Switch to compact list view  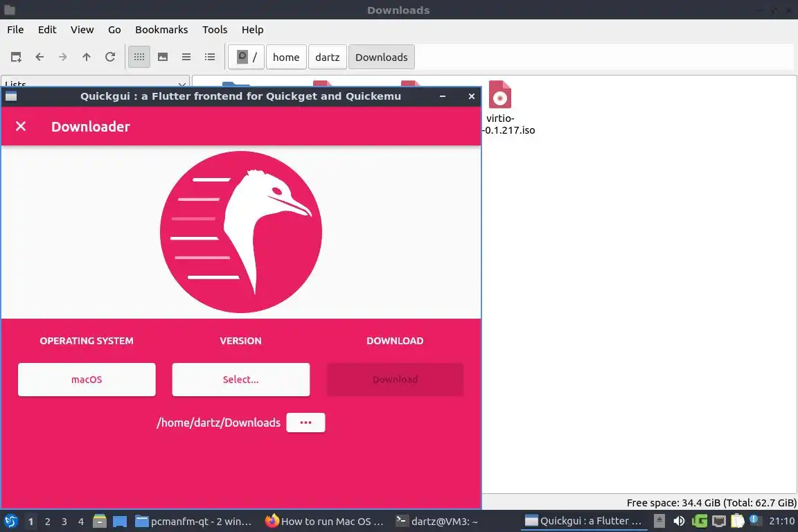pos(186,57)
